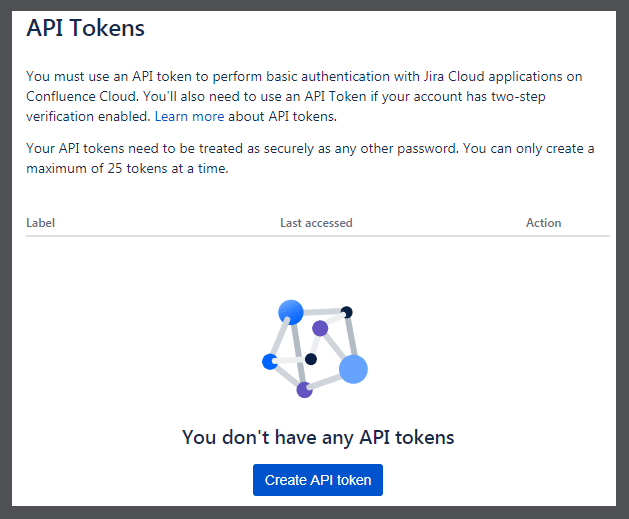Click the API Tokens page heading
The height and width of the screenshot is (519, 629).
85,28
